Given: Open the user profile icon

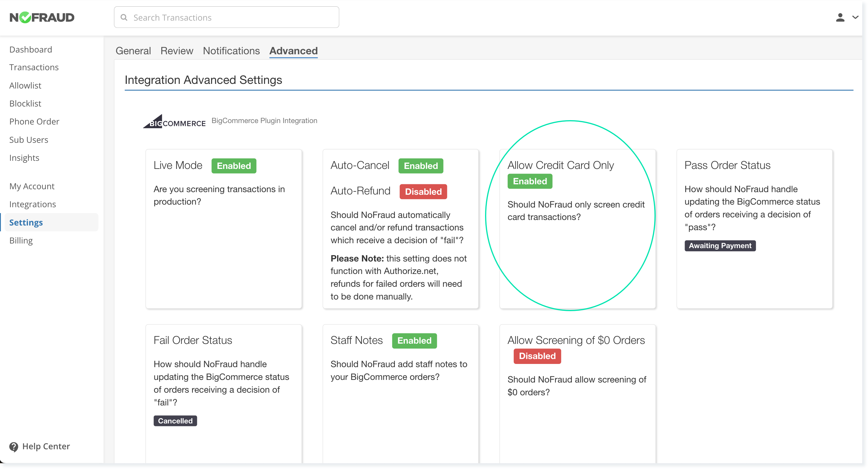Looking at the screenshot, I should [840, 17].
